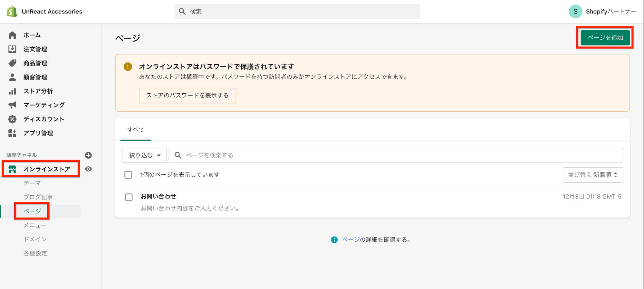The height and width of the screenshot is (289, 644).
Task: Open メニュー in the sidebar
Action: [x=35, y=225]
